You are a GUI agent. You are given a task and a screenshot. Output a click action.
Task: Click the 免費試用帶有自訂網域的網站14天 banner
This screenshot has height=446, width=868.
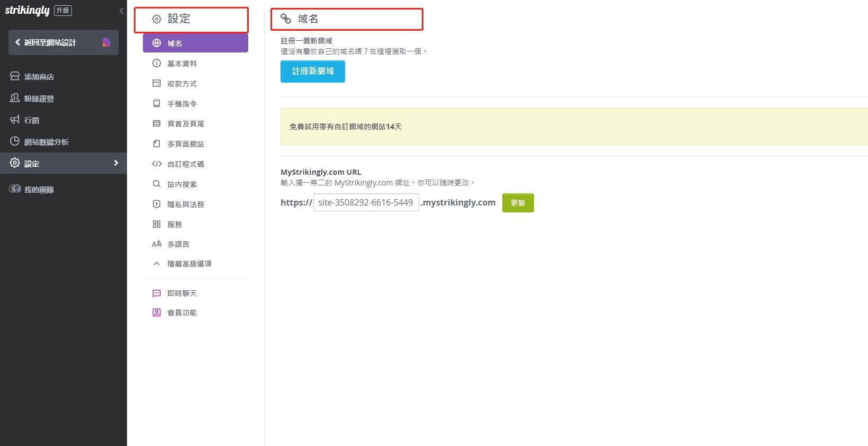[574, 127]
